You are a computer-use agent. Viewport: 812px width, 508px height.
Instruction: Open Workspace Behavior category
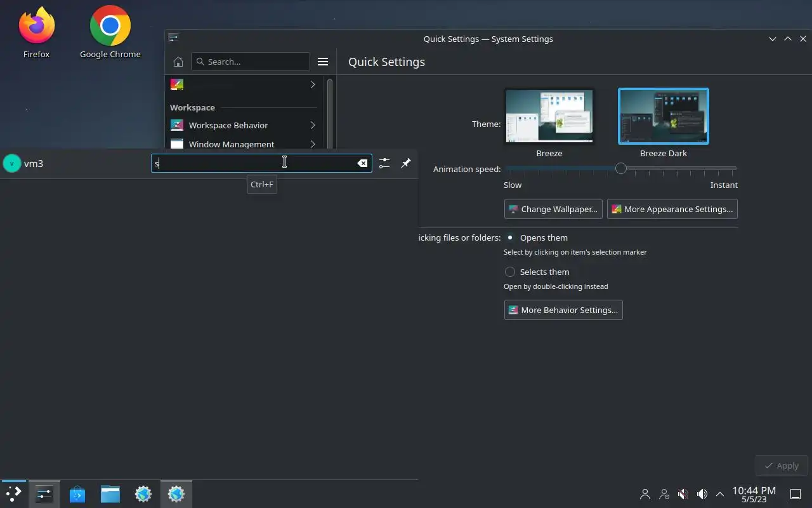click(244, 125)
